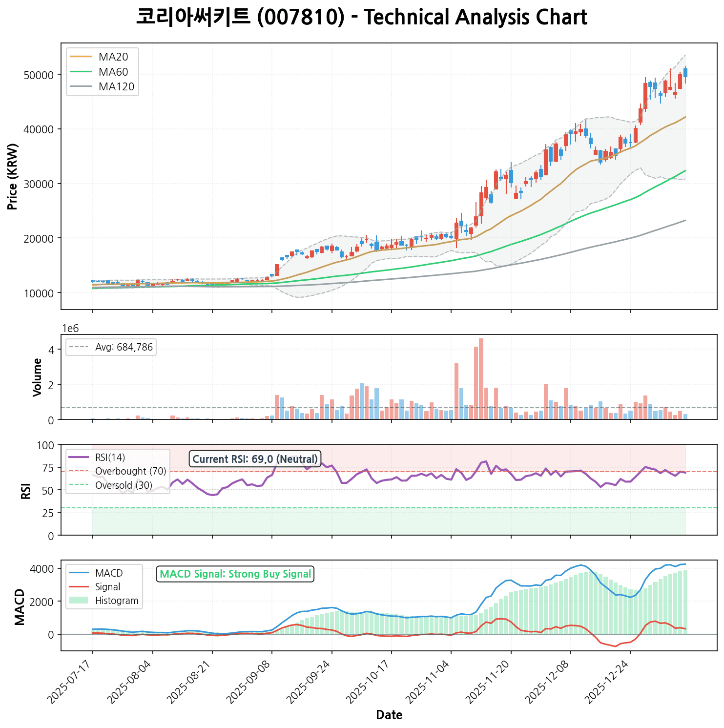This screenshot has width=724, height=728.
Task: Click the Price (KRW) axis label
Action: click(x=13, y=176)
